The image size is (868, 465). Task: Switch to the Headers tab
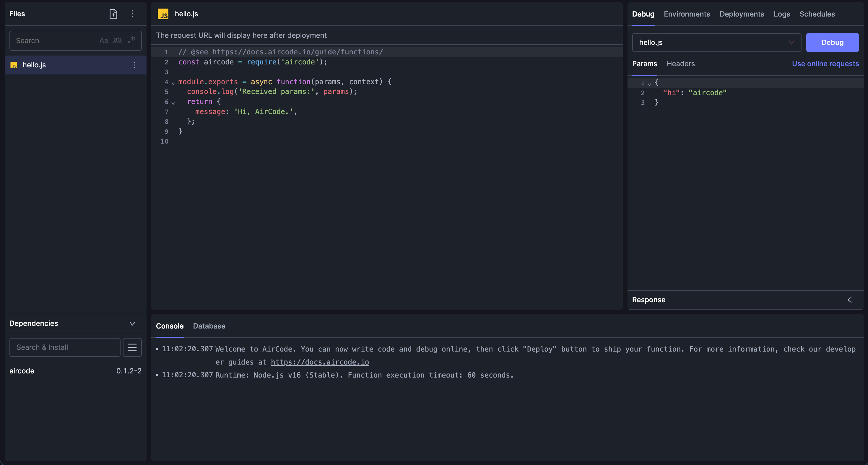pyautogui.click(x=680, y=64)
